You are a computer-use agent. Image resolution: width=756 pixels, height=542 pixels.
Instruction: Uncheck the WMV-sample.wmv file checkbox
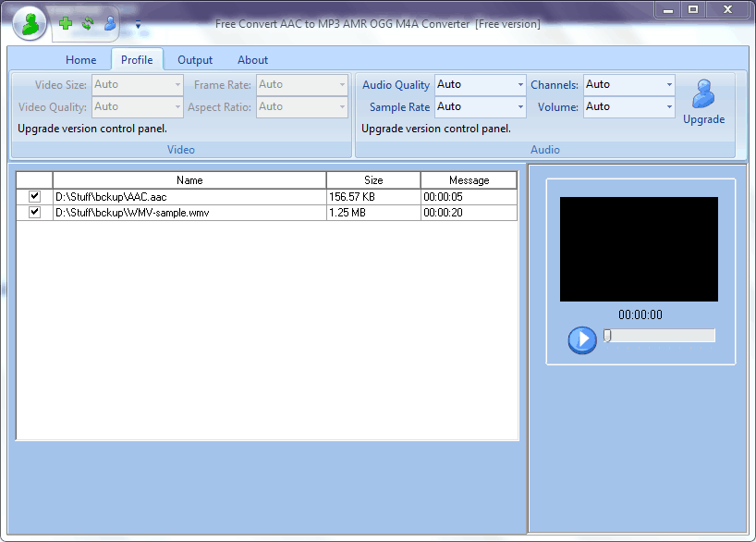(x=35, y=212)
